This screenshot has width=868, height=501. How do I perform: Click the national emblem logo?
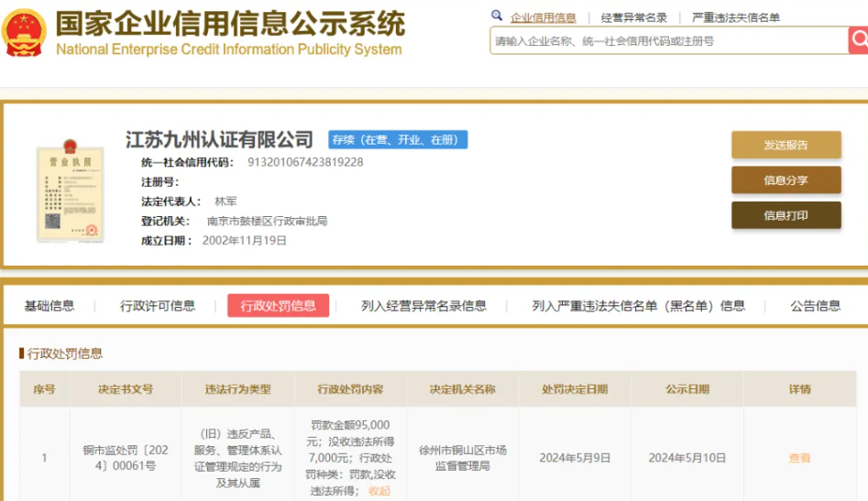25,33
